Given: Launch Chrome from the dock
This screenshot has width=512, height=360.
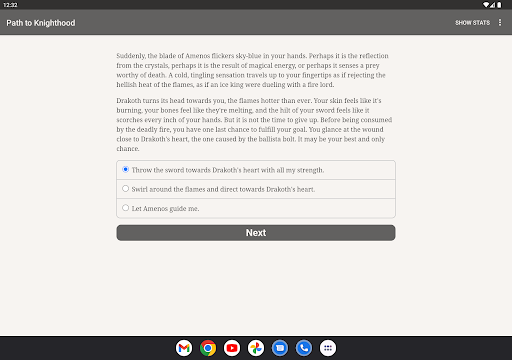Looking at the screenshot, I should tap(208, 348).
